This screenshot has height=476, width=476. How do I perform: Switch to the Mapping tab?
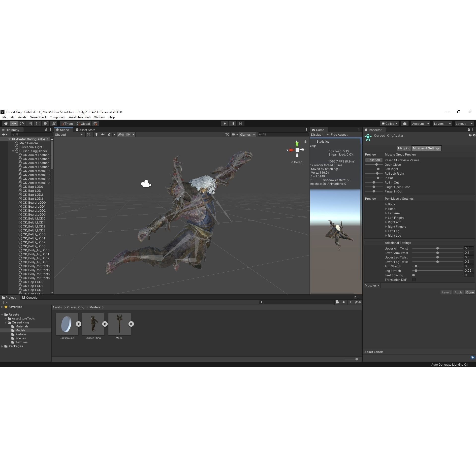point(404,148)
